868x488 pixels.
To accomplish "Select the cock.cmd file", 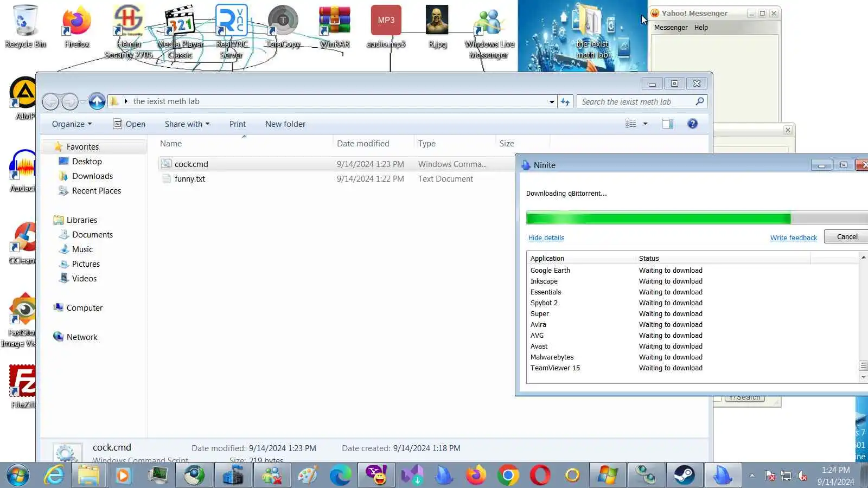I will click(x=191, y=164).
